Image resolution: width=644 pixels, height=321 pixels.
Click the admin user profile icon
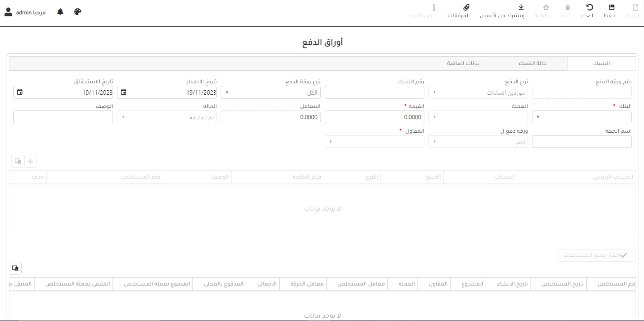8,12
